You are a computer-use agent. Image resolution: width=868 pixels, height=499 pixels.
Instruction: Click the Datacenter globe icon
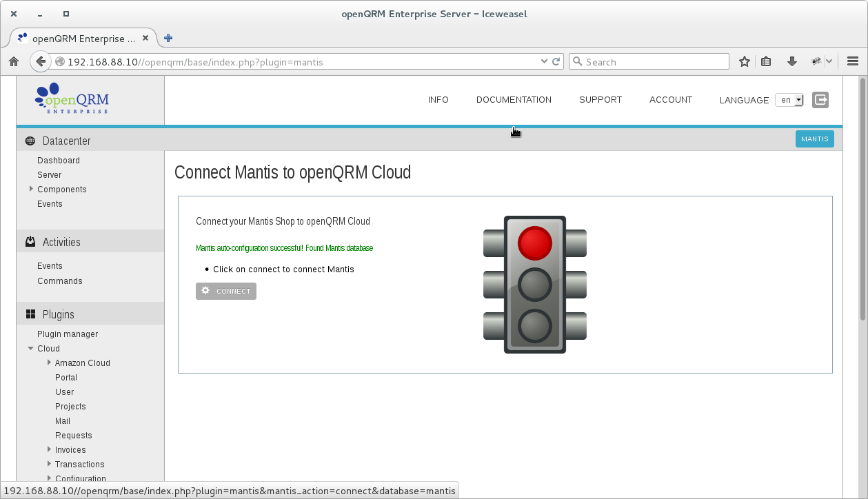(30, 141)
